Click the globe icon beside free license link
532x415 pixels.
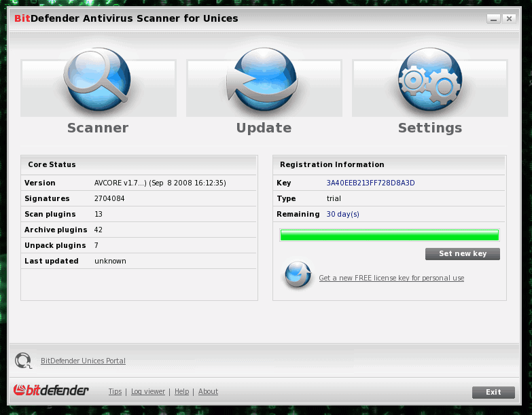pos(298,275)
